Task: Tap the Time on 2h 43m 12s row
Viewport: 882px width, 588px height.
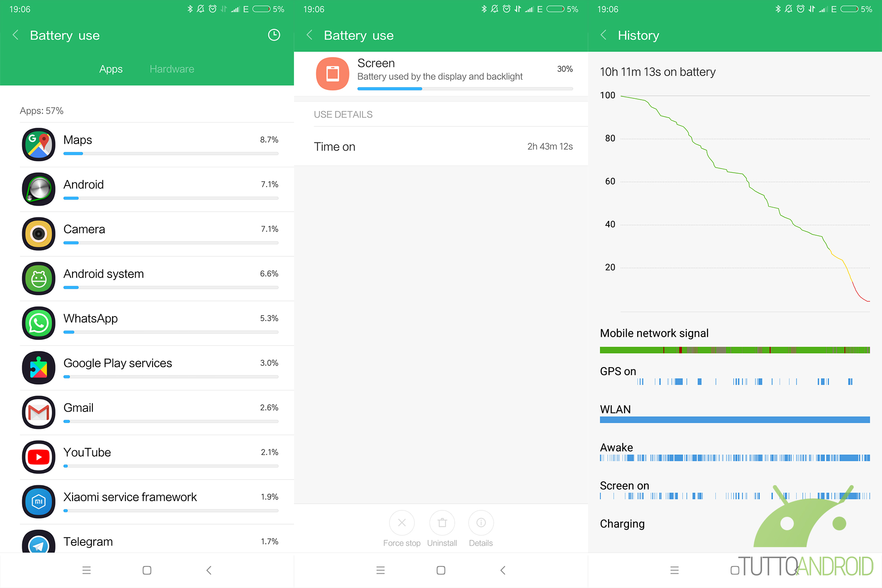Action: (x=441, y=147)
